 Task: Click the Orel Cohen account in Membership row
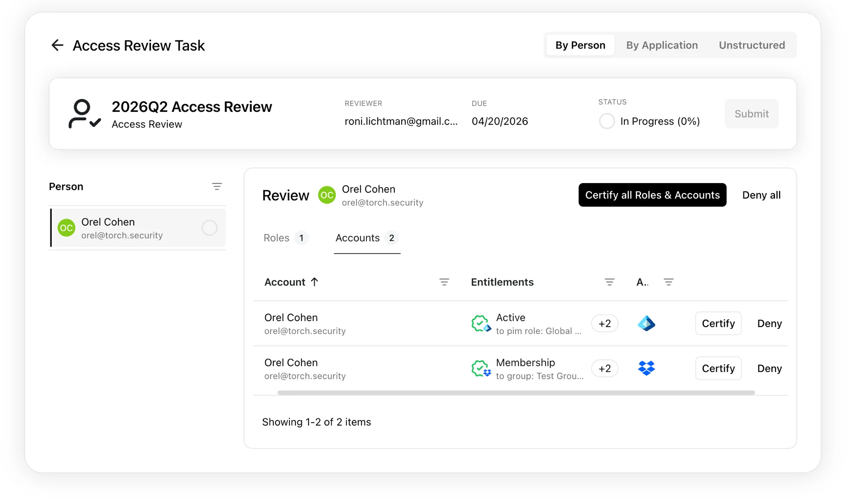pyautogui.click(x=305, y=368)
